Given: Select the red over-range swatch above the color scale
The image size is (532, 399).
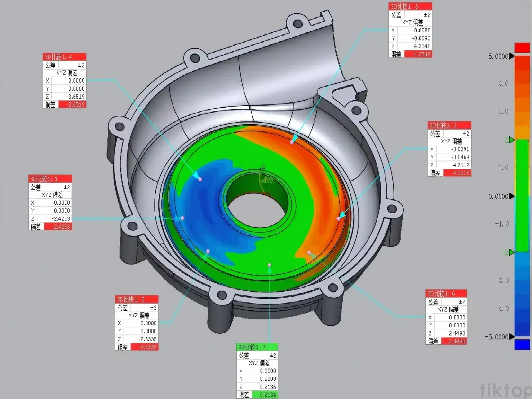Looking at the screenshot, I should (x=522, y=47).
